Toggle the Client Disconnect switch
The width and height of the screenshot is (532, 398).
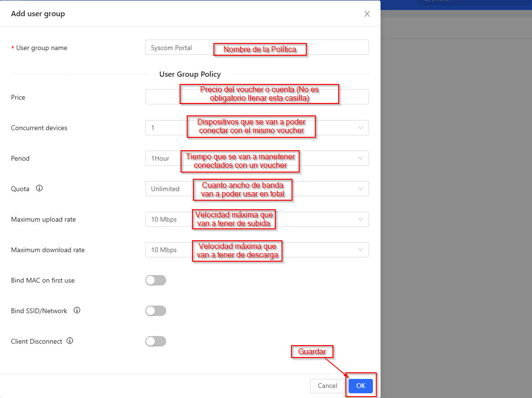(156, 341)
